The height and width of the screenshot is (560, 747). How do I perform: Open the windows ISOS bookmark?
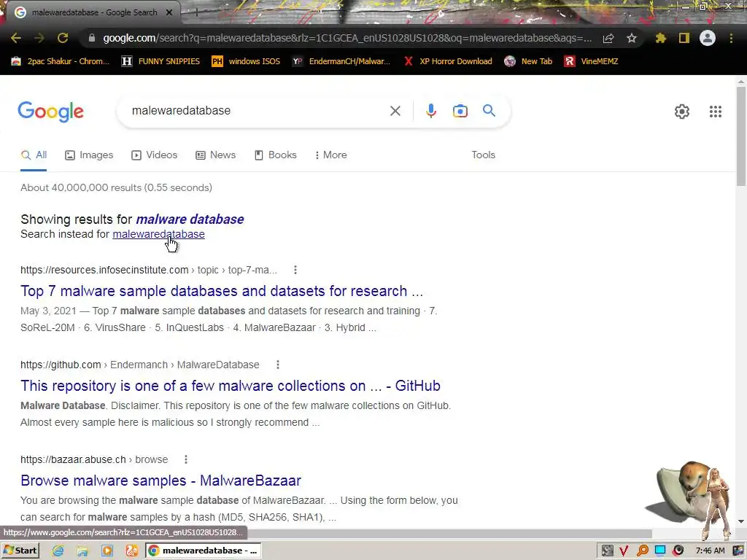(x=246, y=61)
